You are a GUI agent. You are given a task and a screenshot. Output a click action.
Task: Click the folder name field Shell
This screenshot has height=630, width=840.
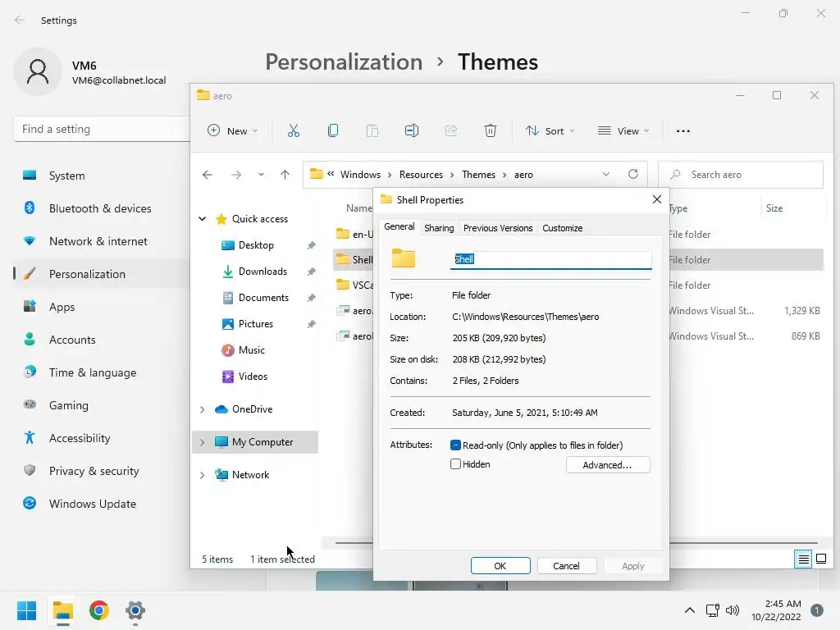tap(550, 259)
